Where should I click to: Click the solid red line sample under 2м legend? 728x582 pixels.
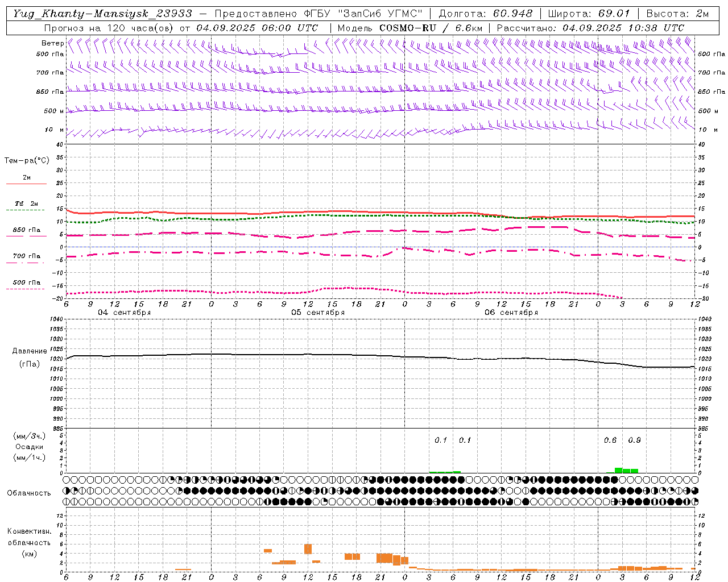(x=26, y=184)
